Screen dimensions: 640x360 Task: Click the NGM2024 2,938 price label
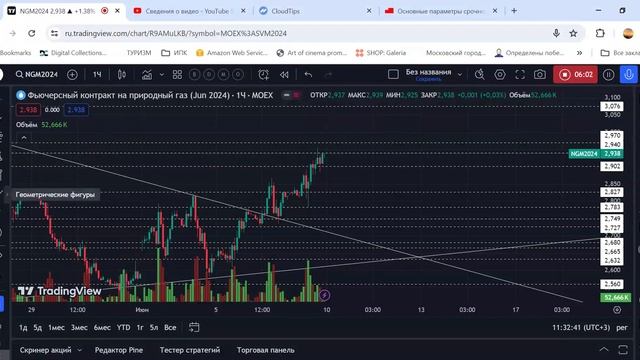coord(596,153)
